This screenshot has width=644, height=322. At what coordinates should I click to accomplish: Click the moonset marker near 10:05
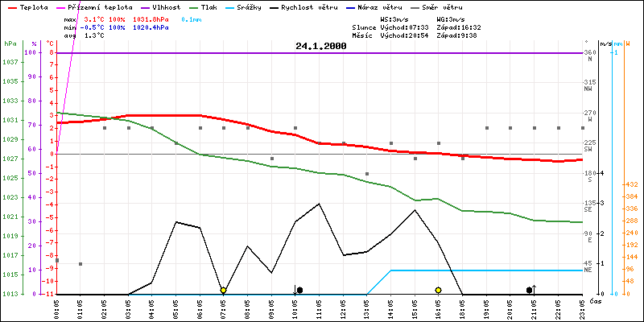299,290
